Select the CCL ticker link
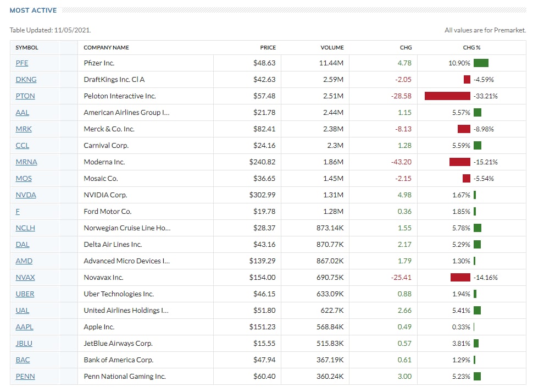The height and width of the screenshot is (392, 533). point(22,146)
